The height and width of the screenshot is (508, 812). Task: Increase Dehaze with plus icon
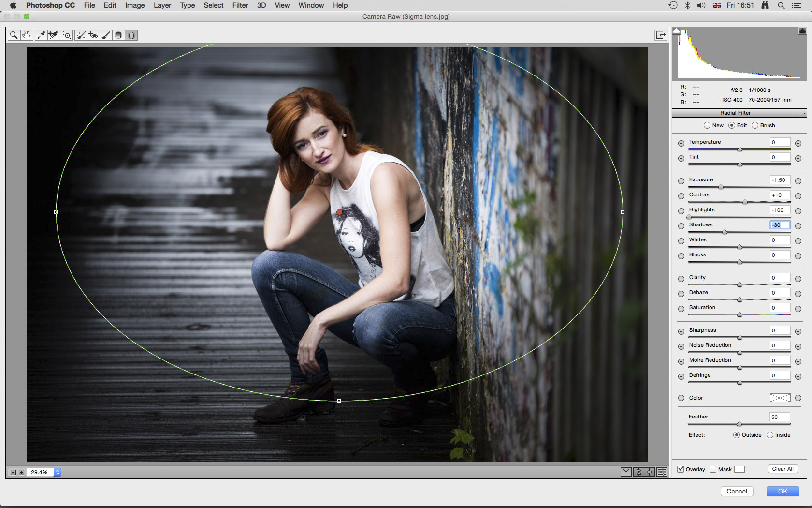coord(798,294)
